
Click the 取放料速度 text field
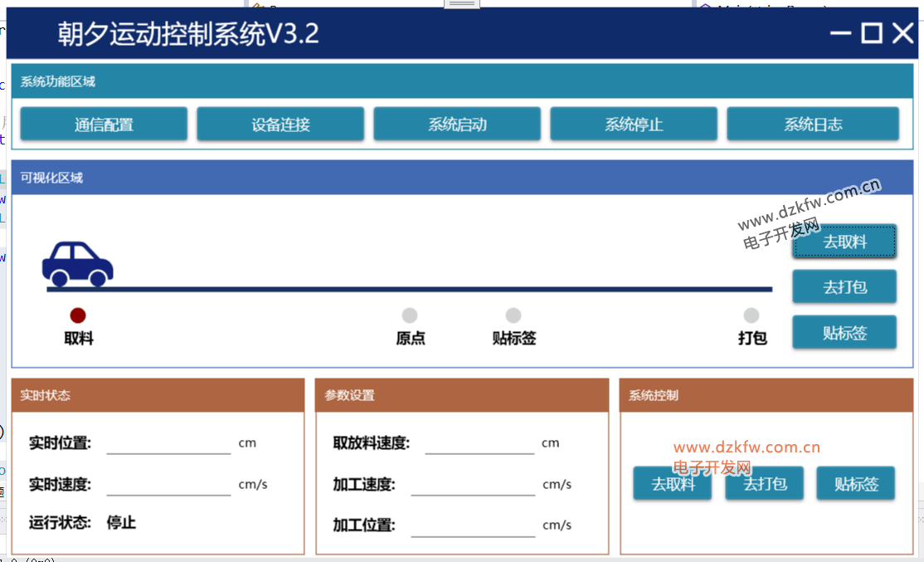(479, 443)
